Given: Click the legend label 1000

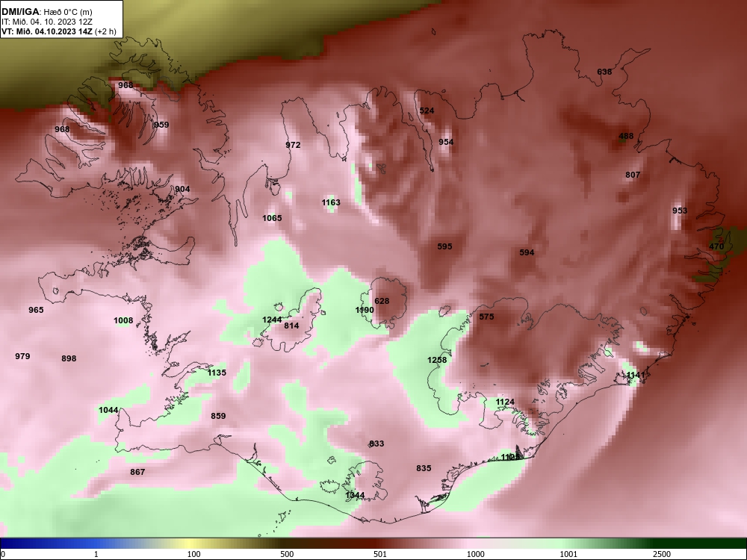Looking at the screenshot, I should [475, 554].
